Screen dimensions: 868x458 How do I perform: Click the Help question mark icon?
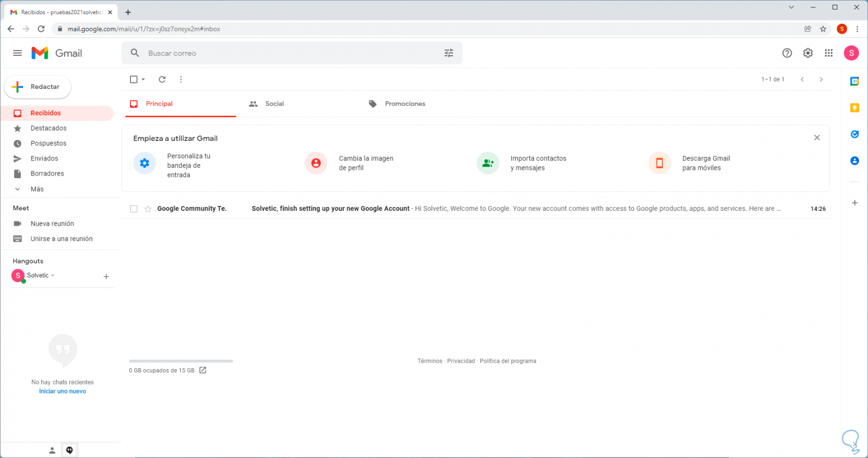[787, 53]
